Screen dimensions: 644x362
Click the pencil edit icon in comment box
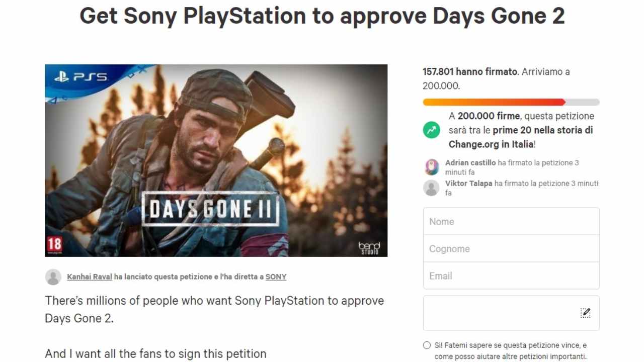click(x=585, y=313)
